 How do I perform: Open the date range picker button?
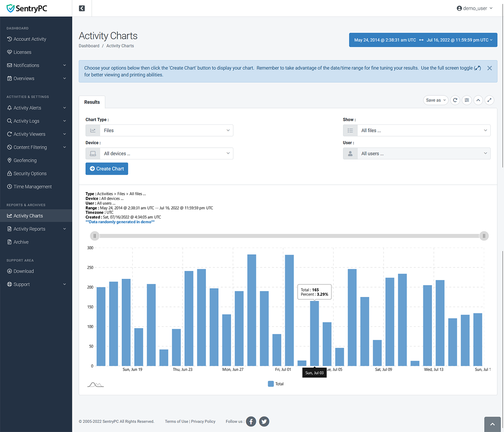[x=423, y=40]
